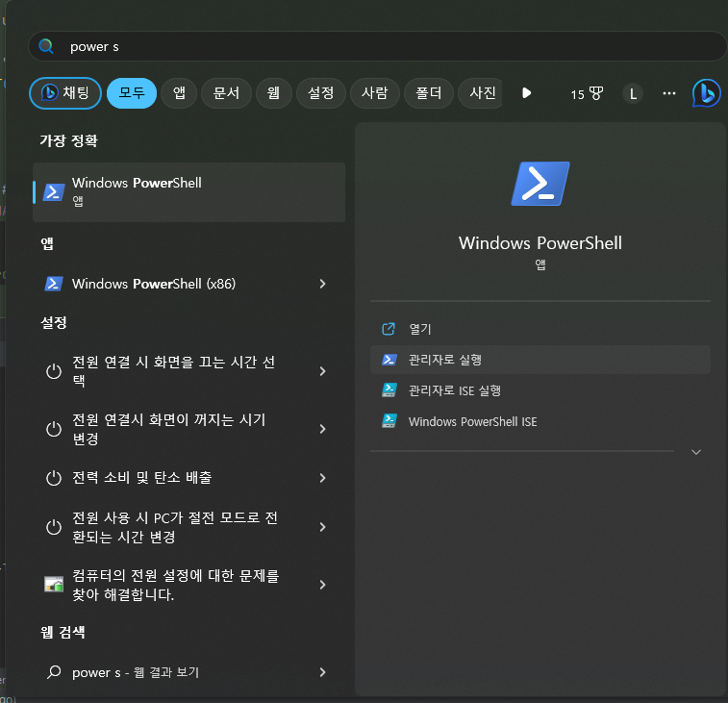The image size is (728, 703).
Task: Switch to the 앱 filter tab
Action: click(179, 93)
